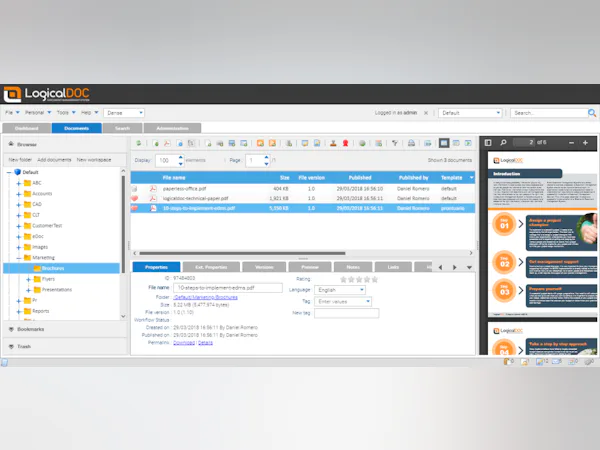Click Add documents
This screenshot has width=600, height=450.
click(x=54, y=160)
